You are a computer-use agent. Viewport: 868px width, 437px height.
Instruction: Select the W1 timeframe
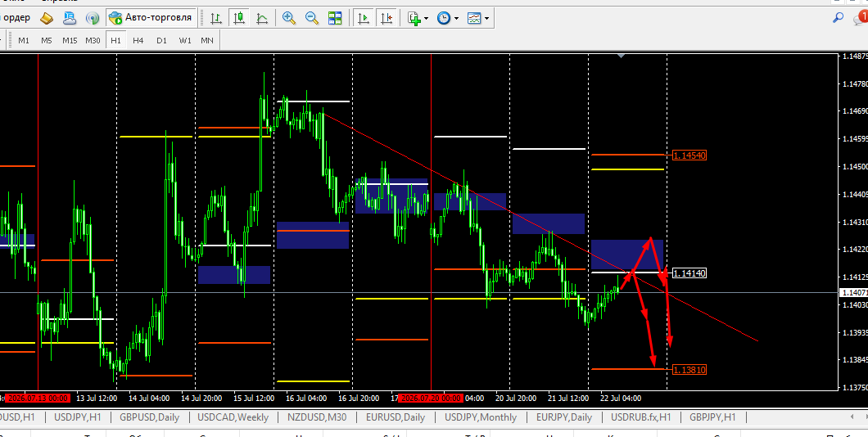185,40
